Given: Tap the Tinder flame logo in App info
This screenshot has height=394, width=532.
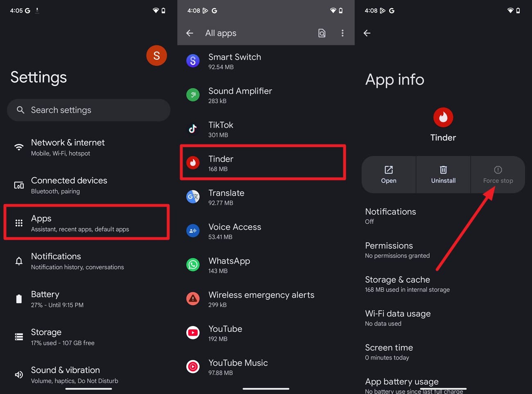Looking at the screenshot, I should pyautogui.click(x=443, y=118).
